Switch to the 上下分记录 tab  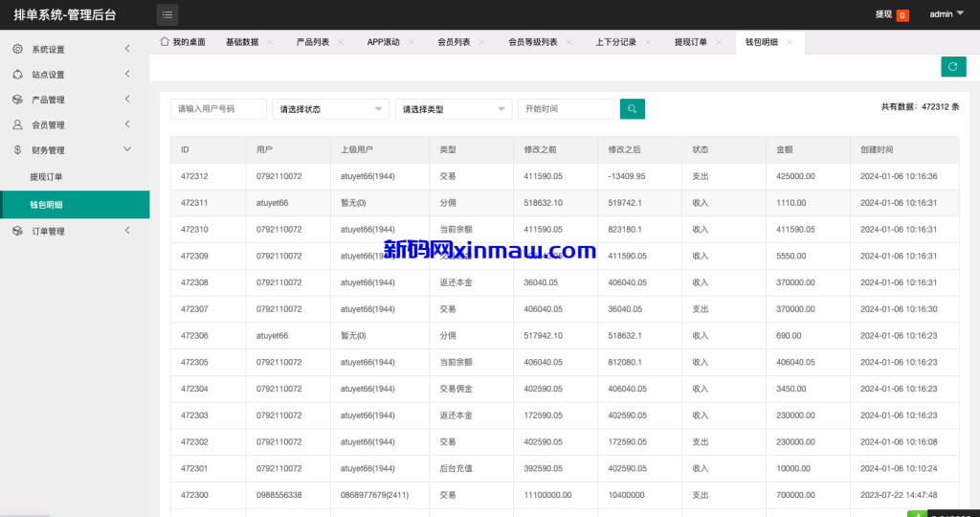pos(615,42)
